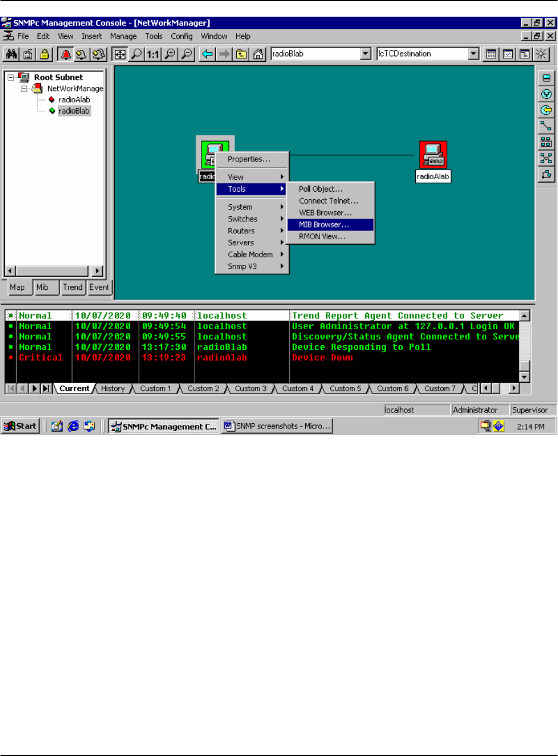Screen dimensions: 558x756
Task: Switch to the Trend tab
Action: (73, 288)
